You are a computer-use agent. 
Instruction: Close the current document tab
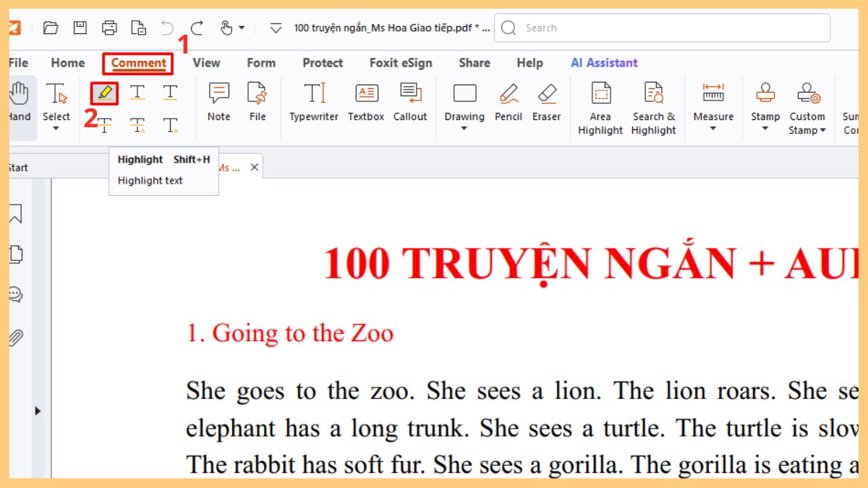(x=254, y=167)
